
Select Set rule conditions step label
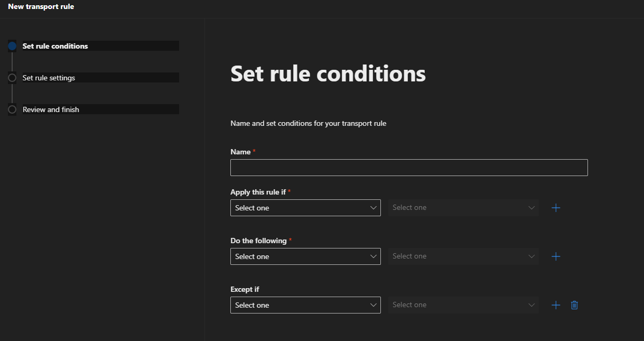(55, 46)
